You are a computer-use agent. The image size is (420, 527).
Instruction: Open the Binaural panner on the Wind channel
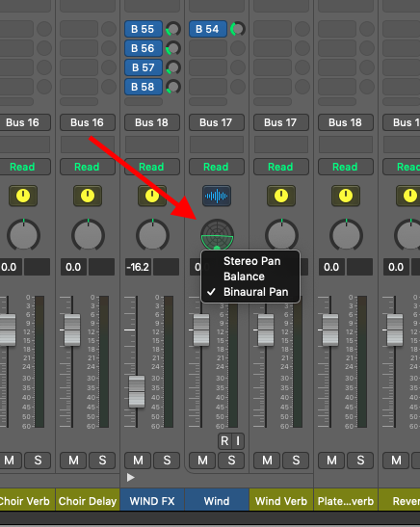217,234
